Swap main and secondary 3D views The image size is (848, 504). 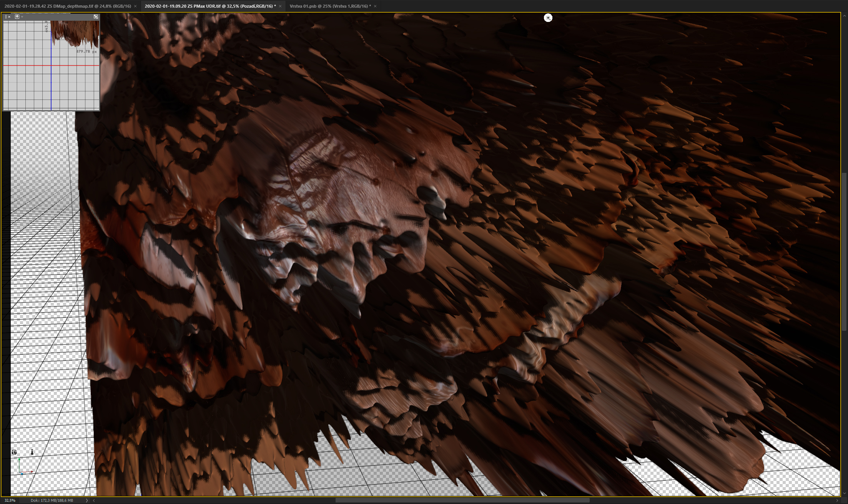[x=96, y=17]
